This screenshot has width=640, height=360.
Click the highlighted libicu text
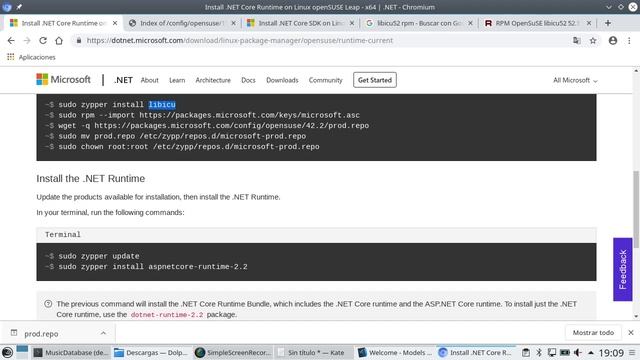(162, 104)
